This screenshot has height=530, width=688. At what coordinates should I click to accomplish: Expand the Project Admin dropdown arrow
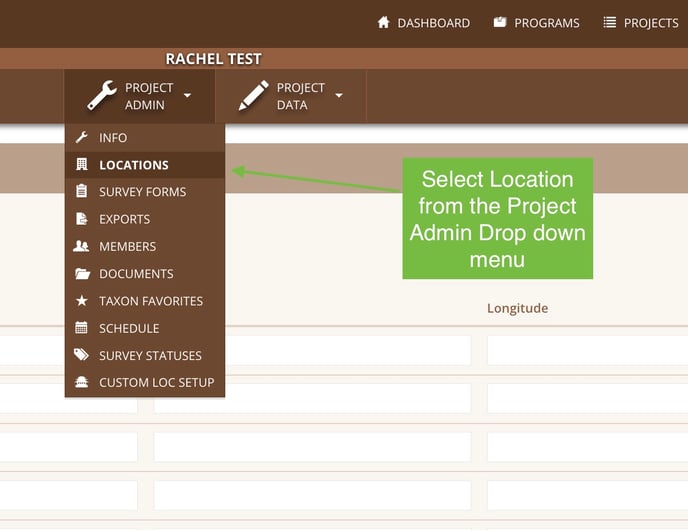(x=187, y=95)
